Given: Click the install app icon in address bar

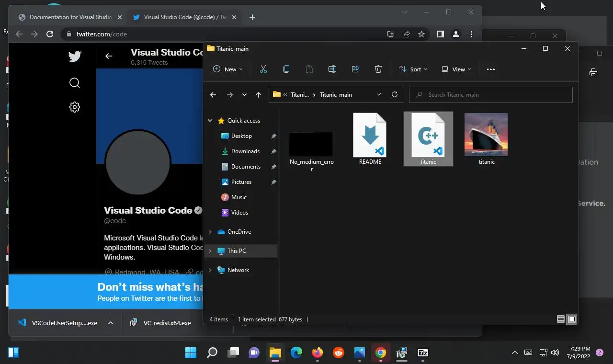Looking at the screenshot, I should 390,34.
